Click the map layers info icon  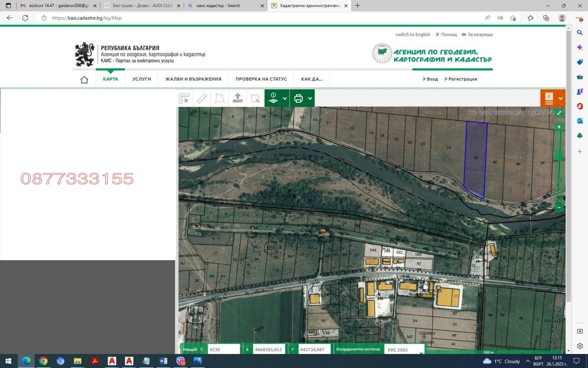click(273, 98)
